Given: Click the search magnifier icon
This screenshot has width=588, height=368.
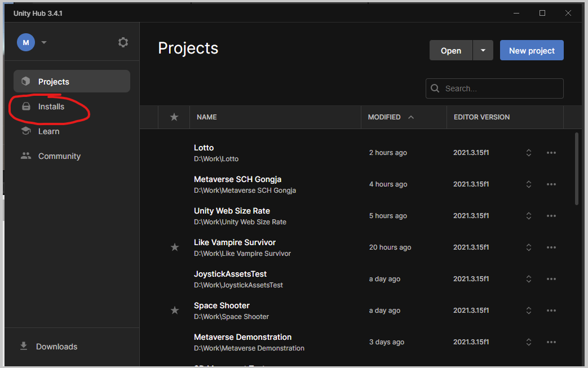Looking at the screenshot, I should (x=435, y=88).
